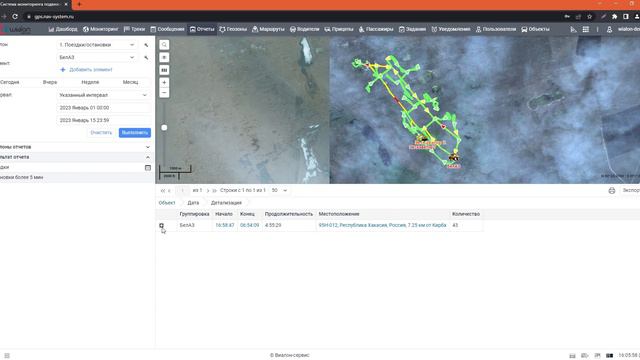The width and height of the screenshot is (640, 360).
Task: Select the Сегодня interval button
Action: click(10, 82)
